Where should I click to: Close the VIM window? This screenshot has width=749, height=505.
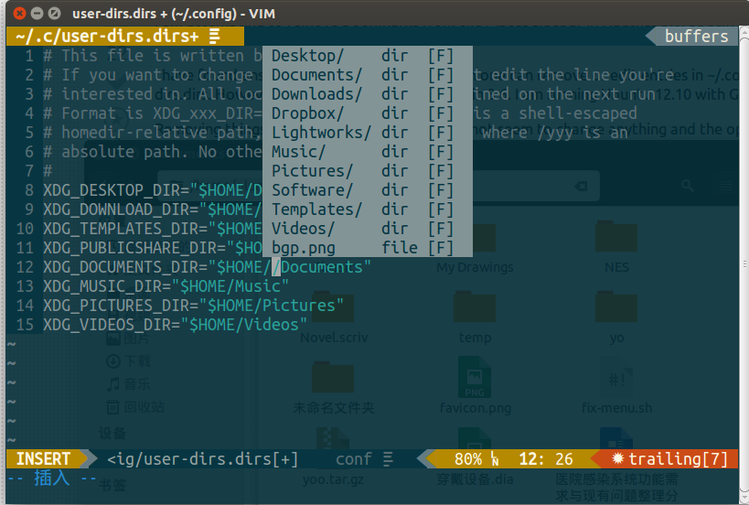click(x=14, y=13)
